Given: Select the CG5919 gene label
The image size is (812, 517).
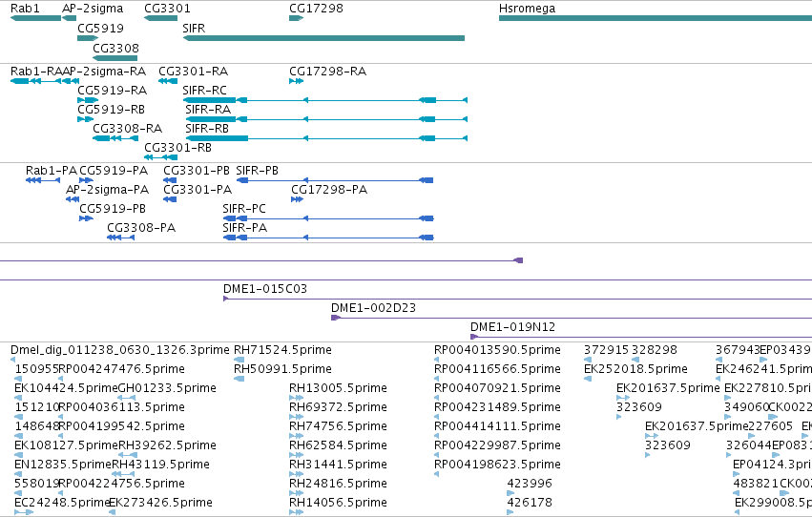Looking at the screenshot, I should click(100, 28).
